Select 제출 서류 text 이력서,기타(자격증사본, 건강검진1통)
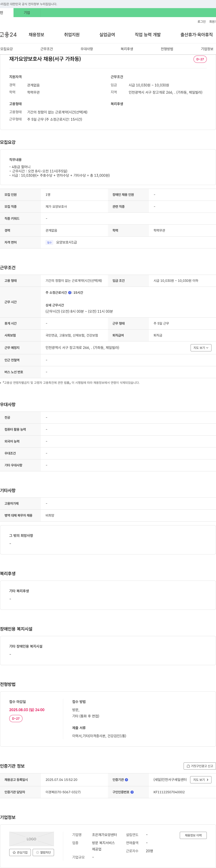Image resolution: width=216 pixels, height=868 pixels. (x=99, y=736)
